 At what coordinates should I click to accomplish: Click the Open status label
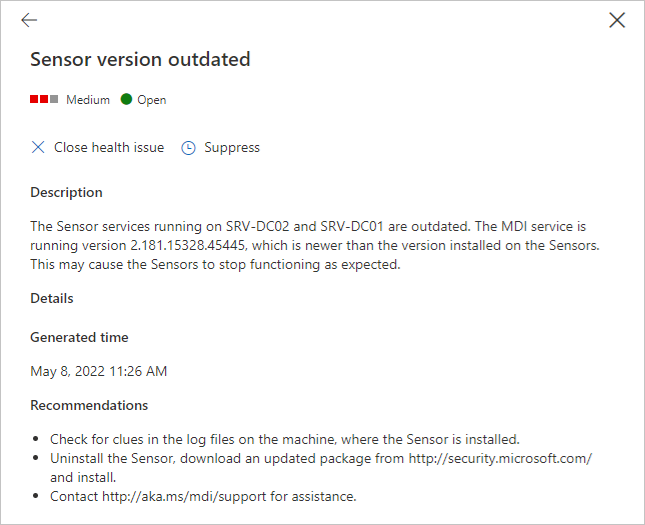(152, 100)
